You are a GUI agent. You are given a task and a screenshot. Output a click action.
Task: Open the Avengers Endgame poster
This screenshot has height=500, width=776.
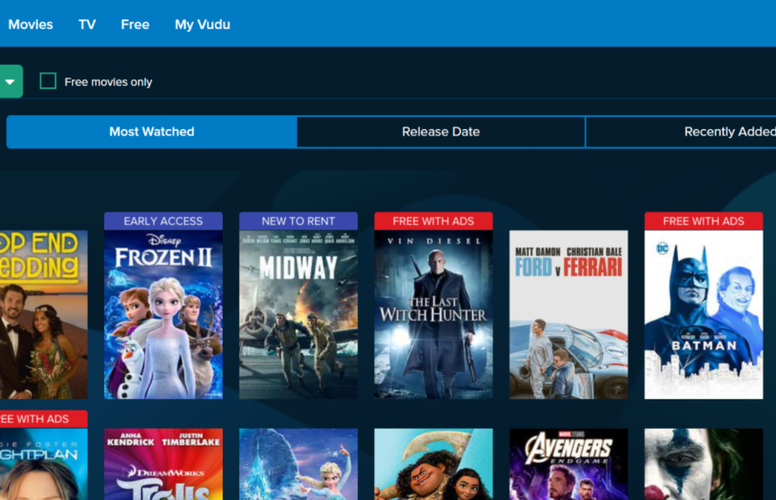pyautogui.click(x=569, y=464)
